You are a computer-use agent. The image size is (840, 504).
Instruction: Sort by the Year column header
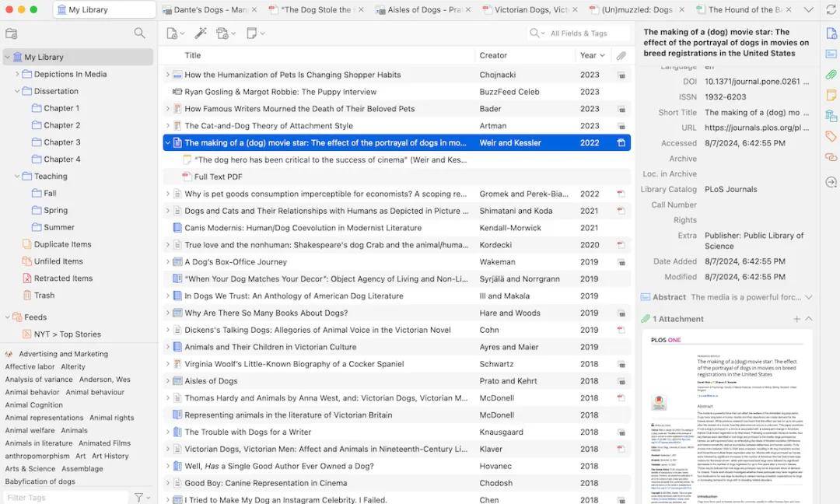[x=593, y=55]
